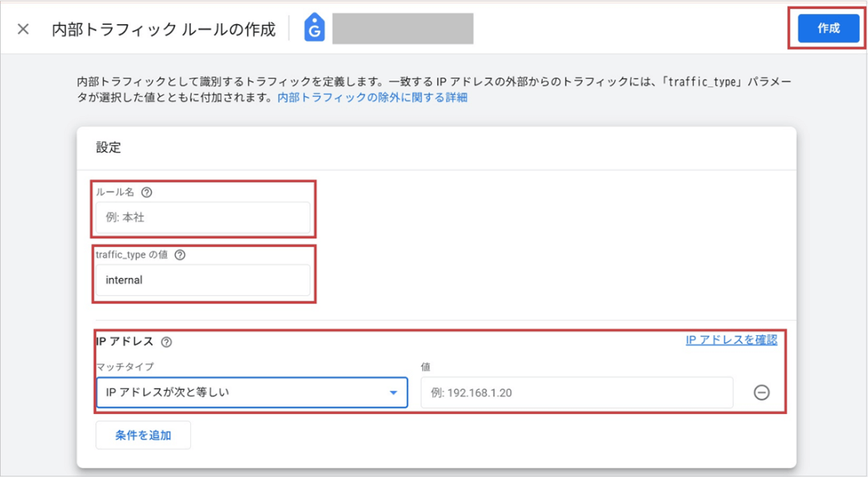Remove the IP address condition row
The height and width of the screenshot is (477, 868).
tap(762, 392)
